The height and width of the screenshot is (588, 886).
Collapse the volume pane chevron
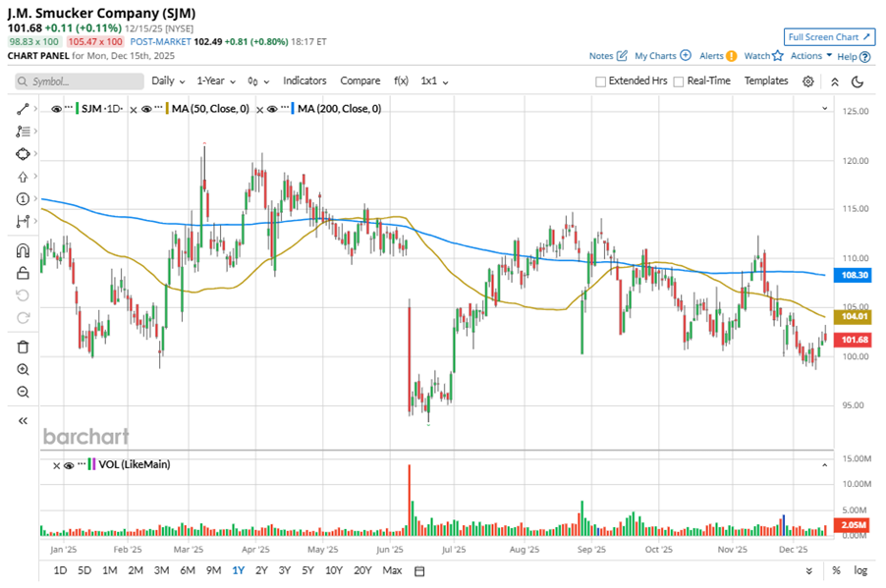tap(824, 465)
